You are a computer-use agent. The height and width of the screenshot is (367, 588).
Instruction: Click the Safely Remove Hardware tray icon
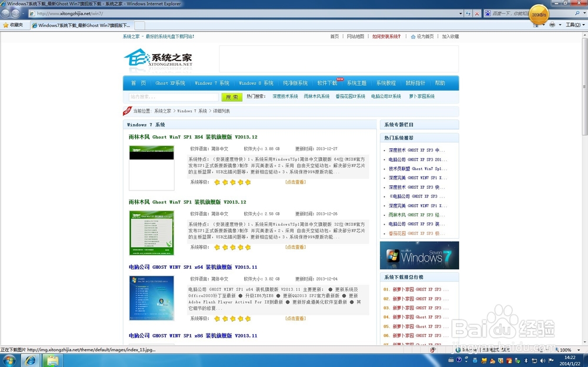point(518,361)
